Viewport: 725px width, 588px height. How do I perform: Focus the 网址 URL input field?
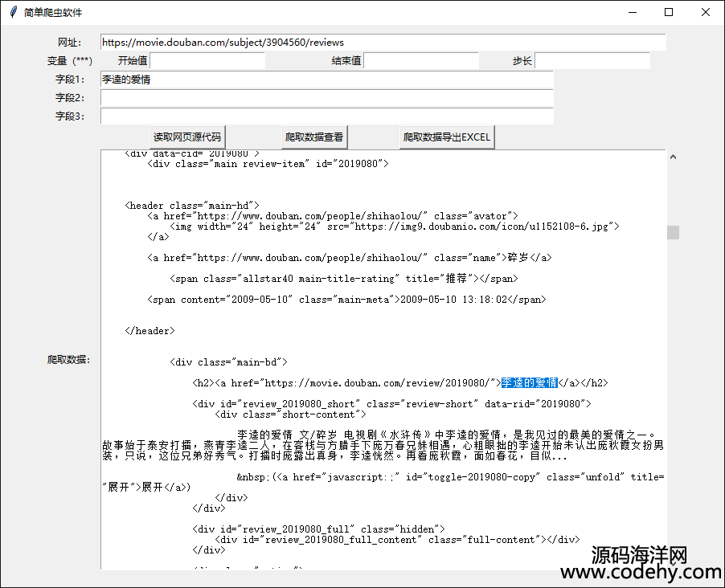point(383,42)
